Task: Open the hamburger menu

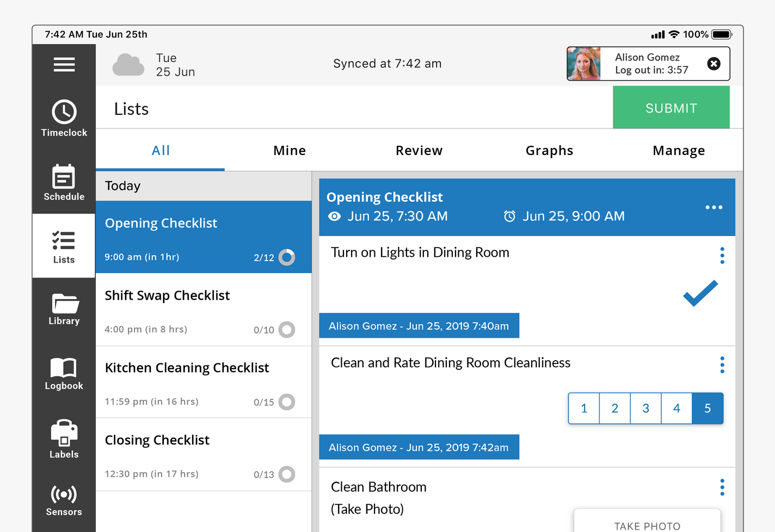Action: click(64, 65)
